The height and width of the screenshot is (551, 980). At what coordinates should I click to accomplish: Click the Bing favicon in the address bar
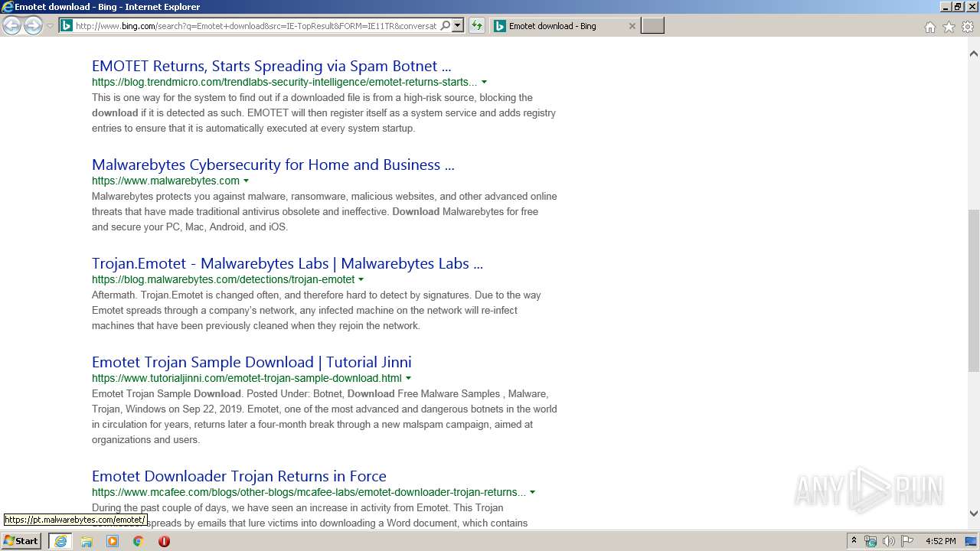[x=67, y=26]
